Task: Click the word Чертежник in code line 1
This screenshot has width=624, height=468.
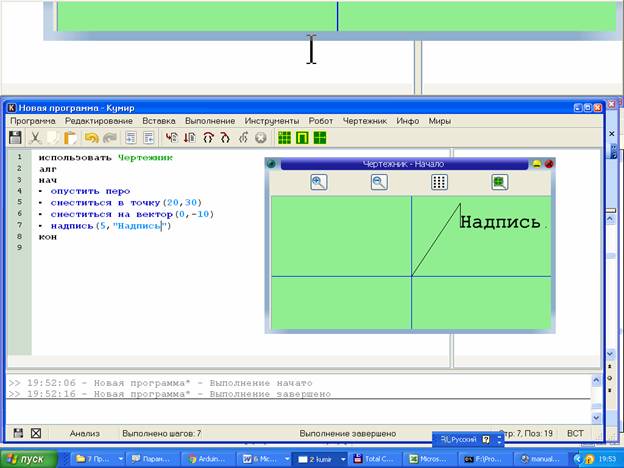Action: pyautogui.click(x=146, y=158)
